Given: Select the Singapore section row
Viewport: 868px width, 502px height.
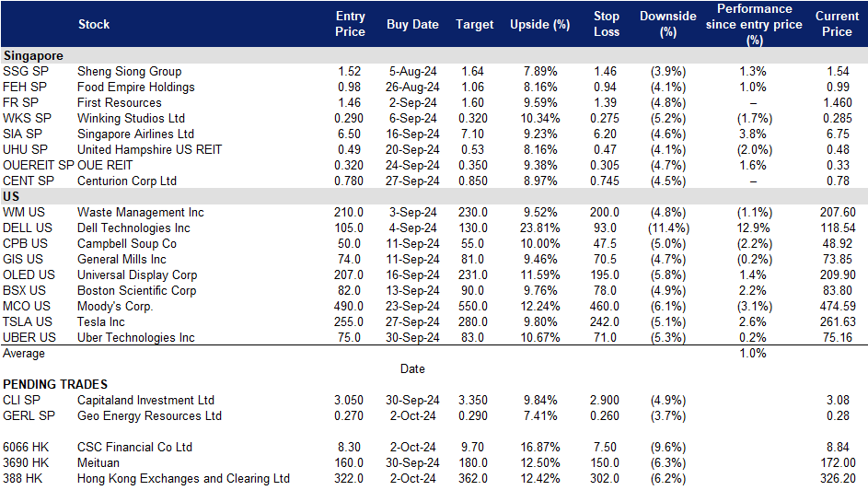Looking at the screenshot, I should (434, 55).
